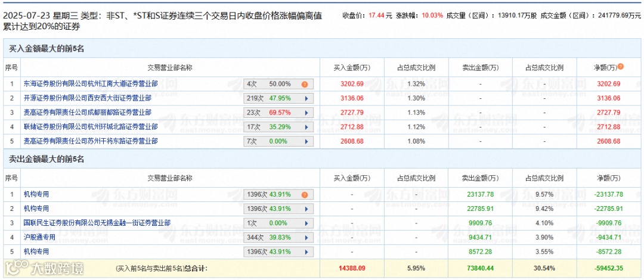Click the orange help icon in first 机构专用 sell row

pos(304,195)
